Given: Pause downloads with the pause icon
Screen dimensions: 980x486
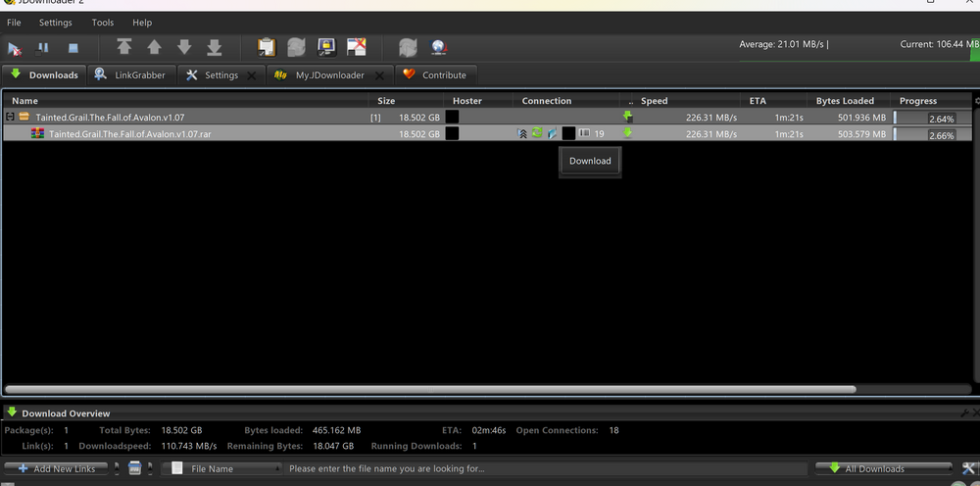Looking at the screenshot, I should [42, 48].
